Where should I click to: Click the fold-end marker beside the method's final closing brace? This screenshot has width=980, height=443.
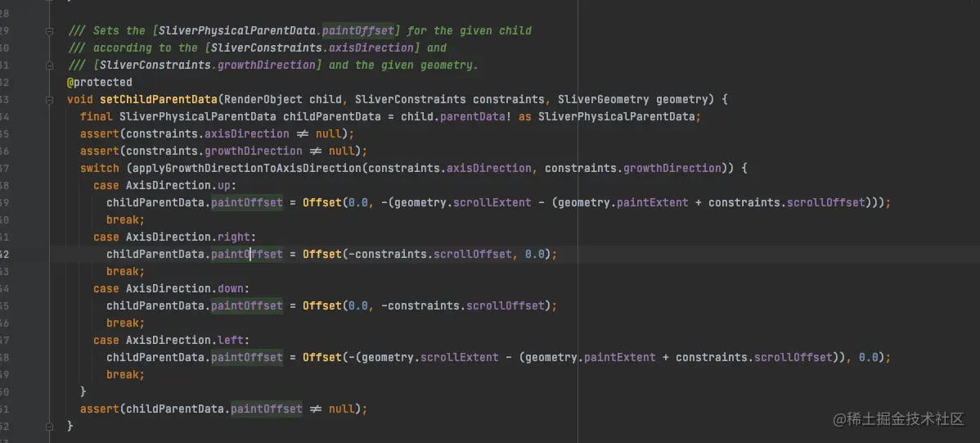pyautogui.click(x=49, y=426)
